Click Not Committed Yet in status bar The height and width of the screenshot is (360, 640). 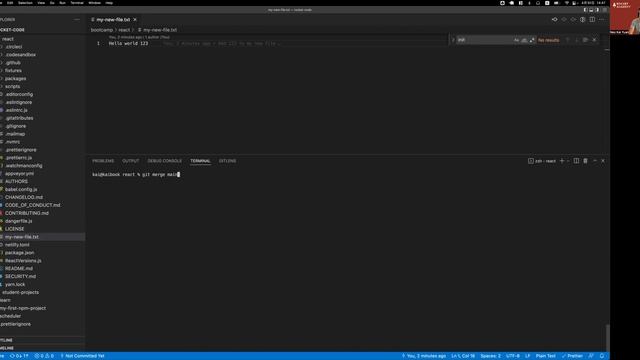click(x=82, y=356)
